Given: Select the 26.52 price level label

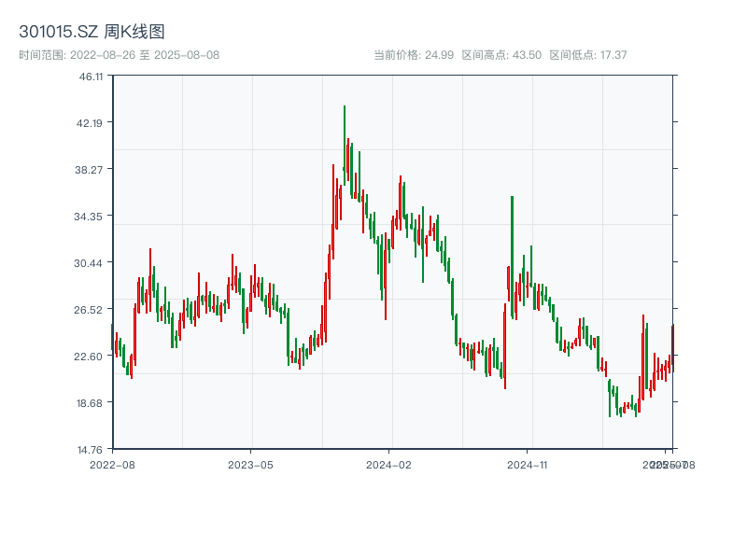Looking at the screenshot, I should [x=91, y=310].
